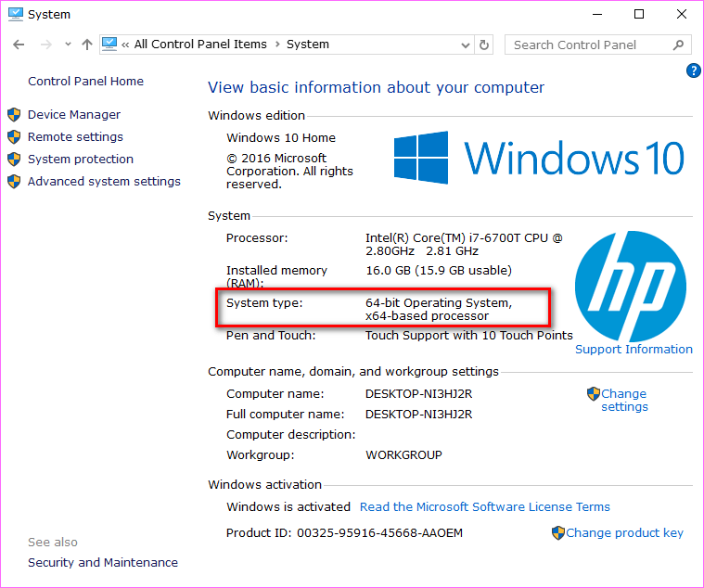The height and width of the screenshot is (588, 704).
Task: Click the System window title bar icon
Action: point(15,14)
